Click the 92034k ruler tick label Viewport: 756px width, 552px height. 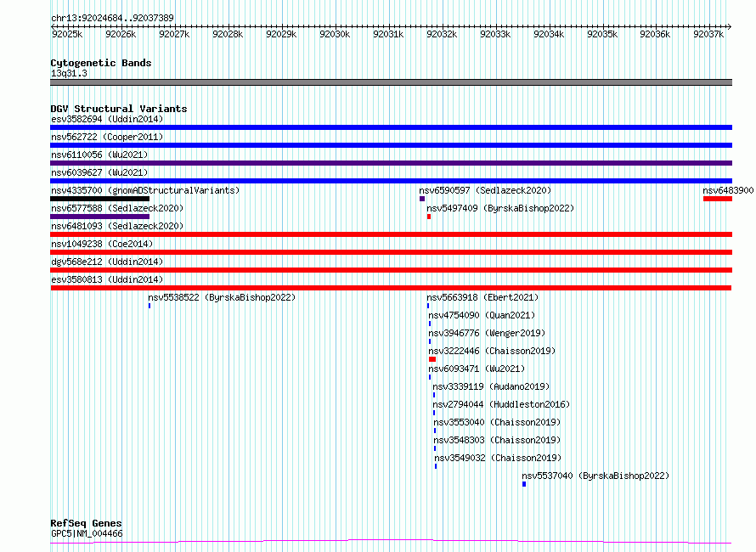click(x=549, y=34)
